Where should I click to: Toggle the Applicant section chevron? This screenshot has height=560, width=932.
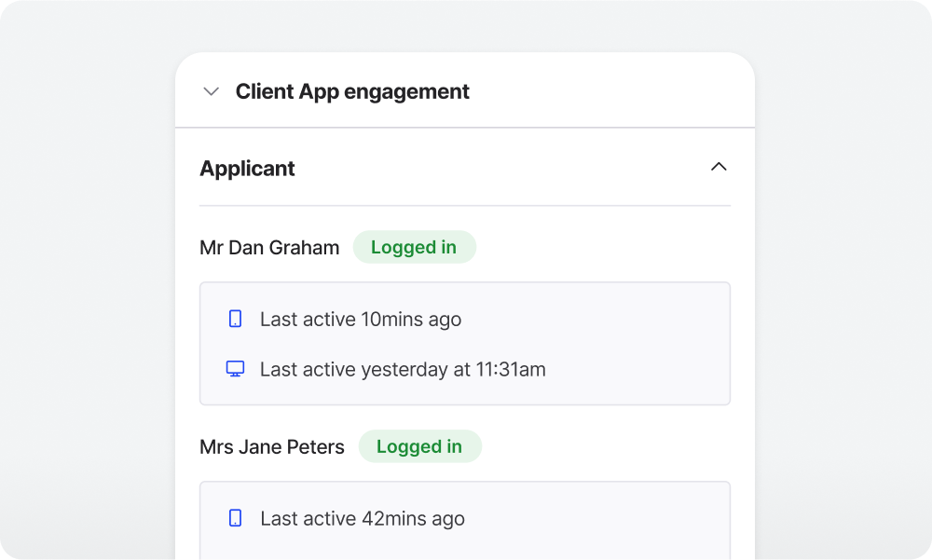click(719, 167)
